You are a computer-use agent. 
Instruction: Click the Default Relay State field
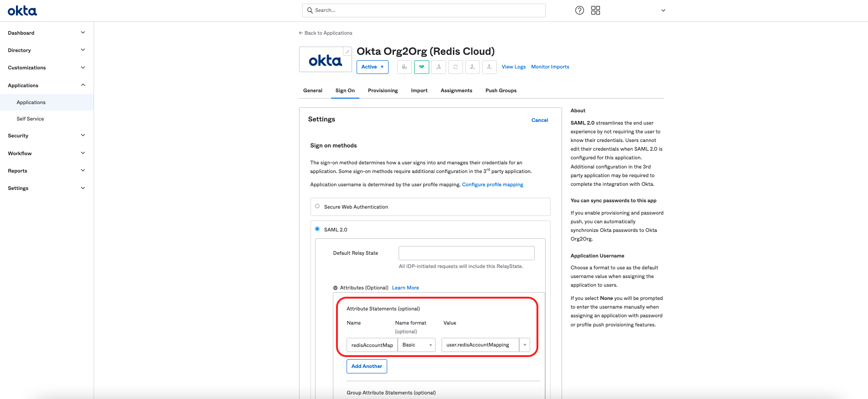tap(466, 253)
